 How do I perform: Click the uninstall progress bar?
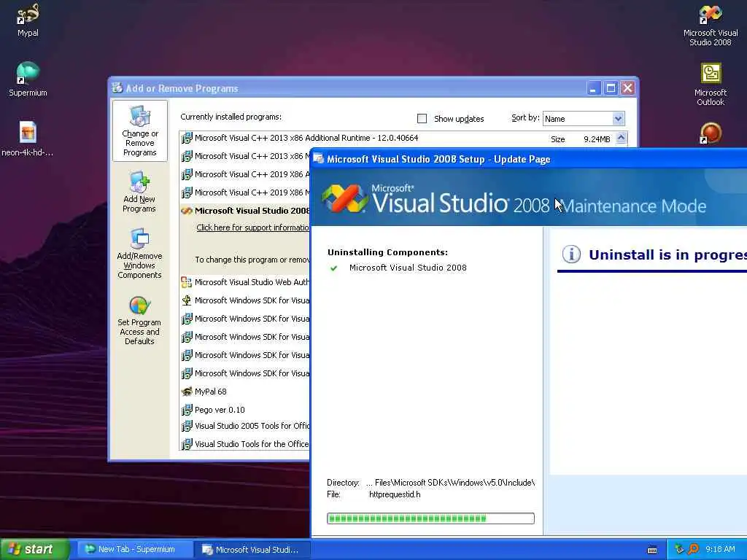pos(430,518)
